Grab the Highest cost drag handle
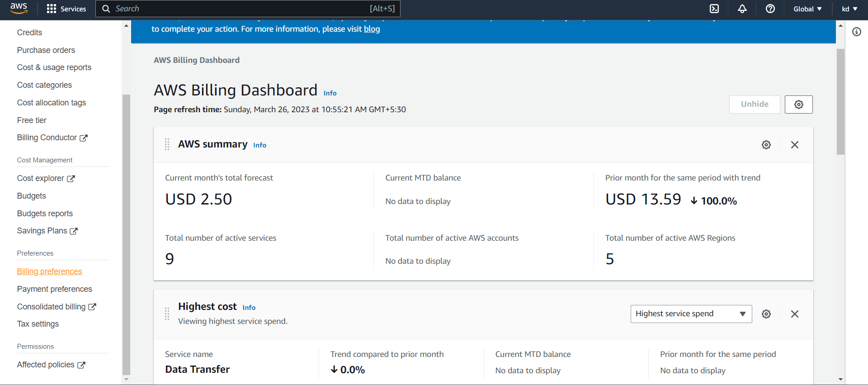This screenshot has height=385, width=868. 167,314
